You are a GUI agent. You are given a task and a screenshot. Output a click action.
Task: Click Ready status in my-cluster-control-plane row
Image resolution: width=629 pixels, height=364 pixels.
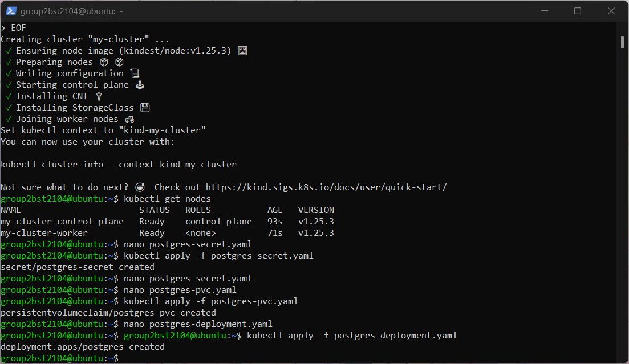click(152, 222)
